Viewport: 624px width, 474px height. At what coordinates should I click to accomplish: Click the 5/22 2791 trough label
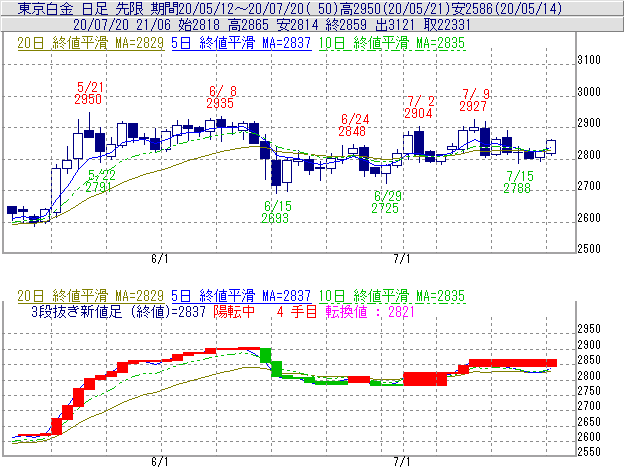pos(99,181)
